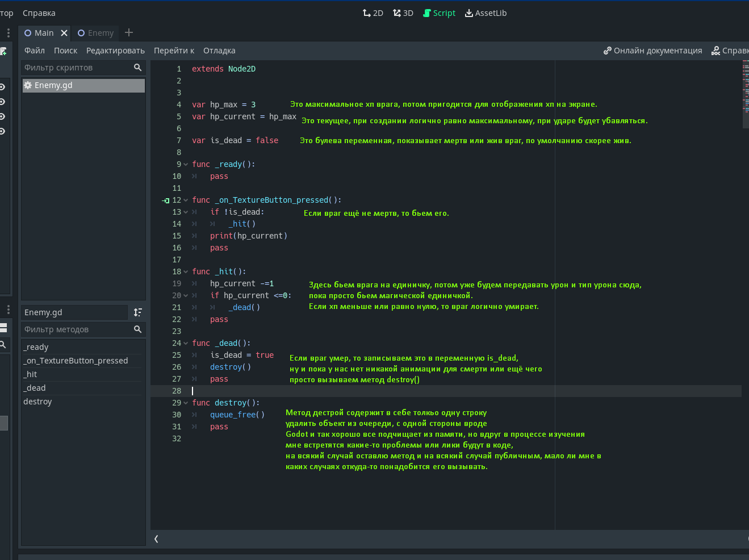Fold the _ready function at line 9
The width and height of the screenshot is (749, 560).
[186, 165]
